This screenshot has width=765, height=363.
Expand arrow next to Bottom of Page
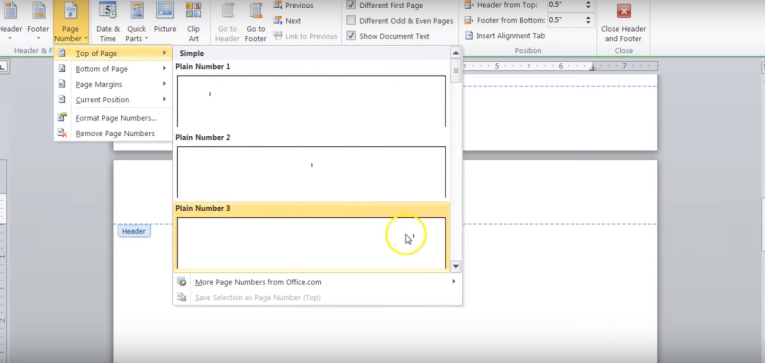164,69
